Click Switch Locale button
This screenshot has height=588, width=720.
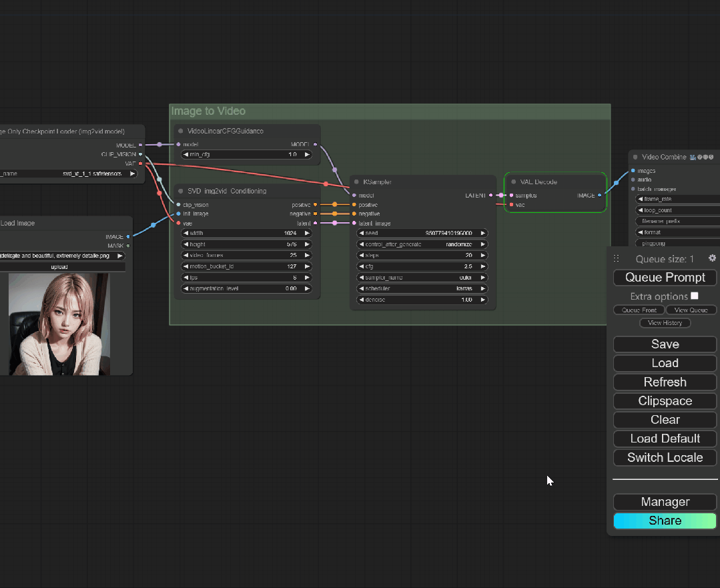665,458
